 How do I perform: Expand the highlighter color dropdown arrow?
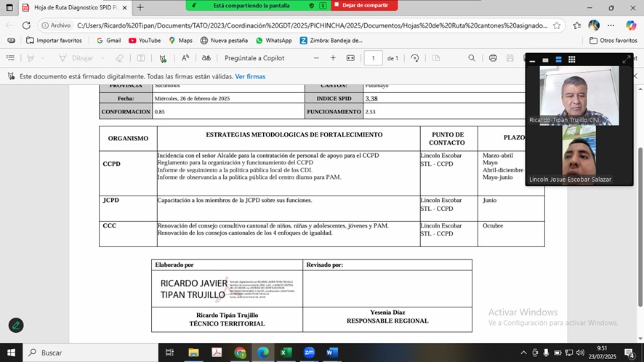(x=43, y=58)
